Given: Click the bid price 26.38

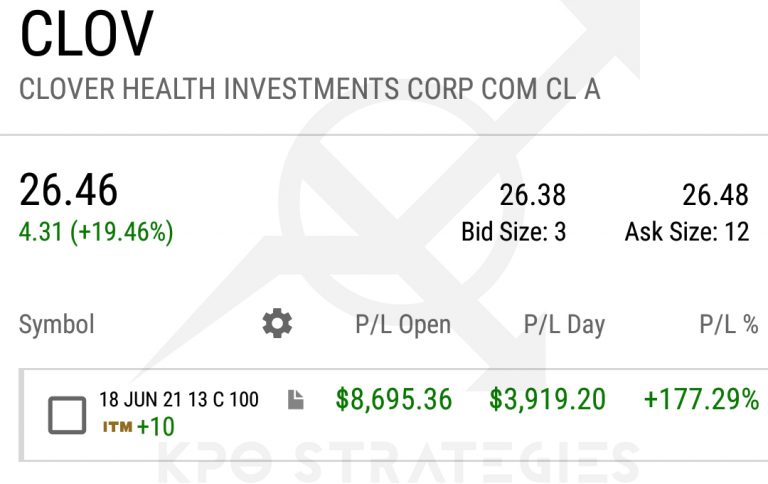Looking at the screenshot, I should click(532, 195).
